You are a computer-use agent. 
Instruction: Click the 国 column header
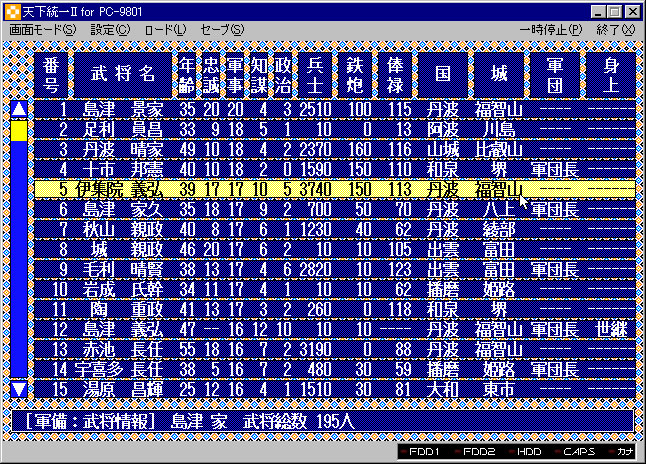443,75
